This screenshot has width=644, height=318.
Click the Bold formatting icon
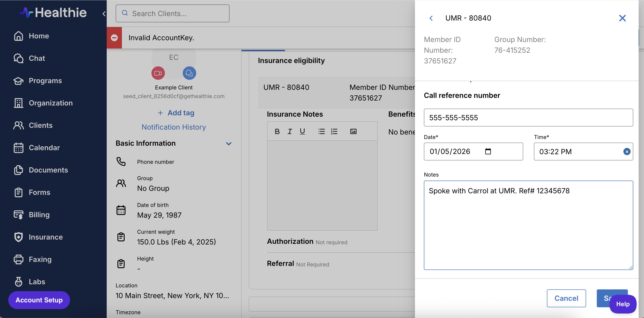tap(277, 131)
